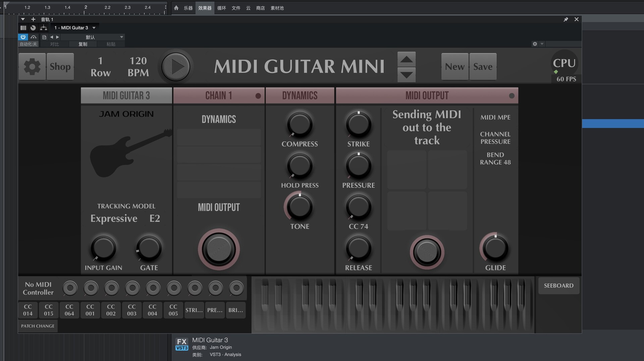This screenshot has height=361, width=644.
Task: Pin the plugin window
Action: [566, 19]
